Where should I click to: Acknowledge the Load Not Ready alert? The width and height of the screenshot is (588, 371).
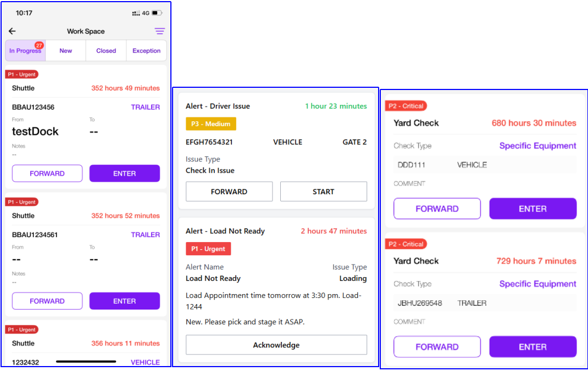(276, 345)
